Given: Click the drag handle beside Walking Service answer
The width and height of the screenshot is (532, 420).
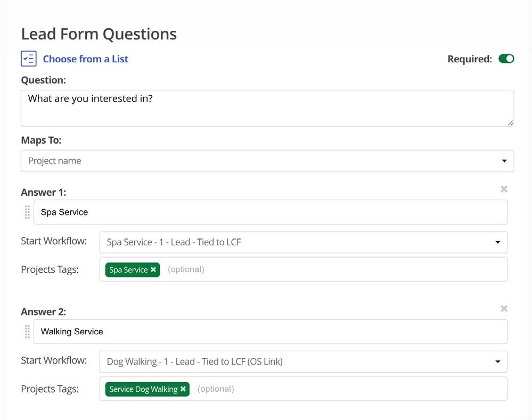Looking at the screenshot, I should 28,332.
